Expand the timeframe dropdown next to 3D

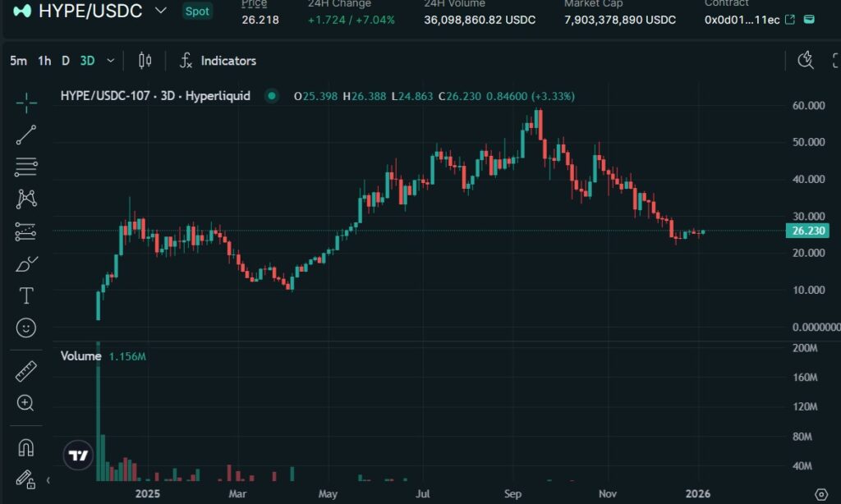[x=110, y=60]
